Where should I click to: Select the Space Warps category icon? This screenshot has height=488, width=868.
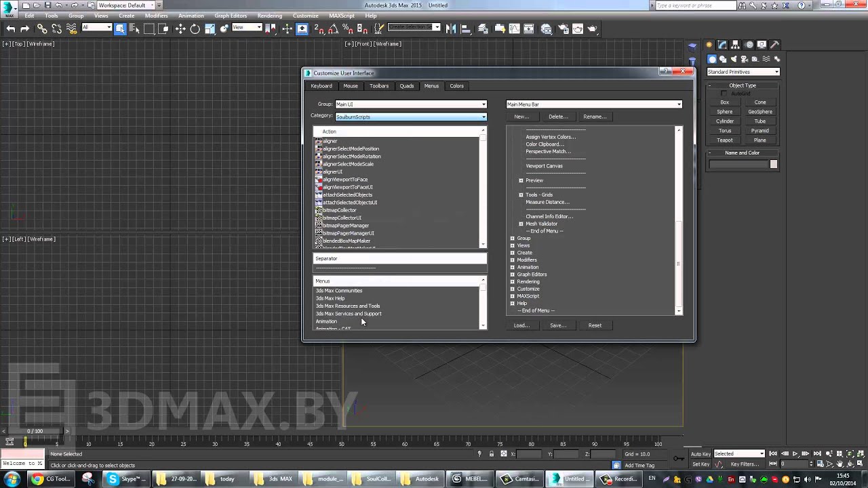pyautogui.click(x=766, y=59)
